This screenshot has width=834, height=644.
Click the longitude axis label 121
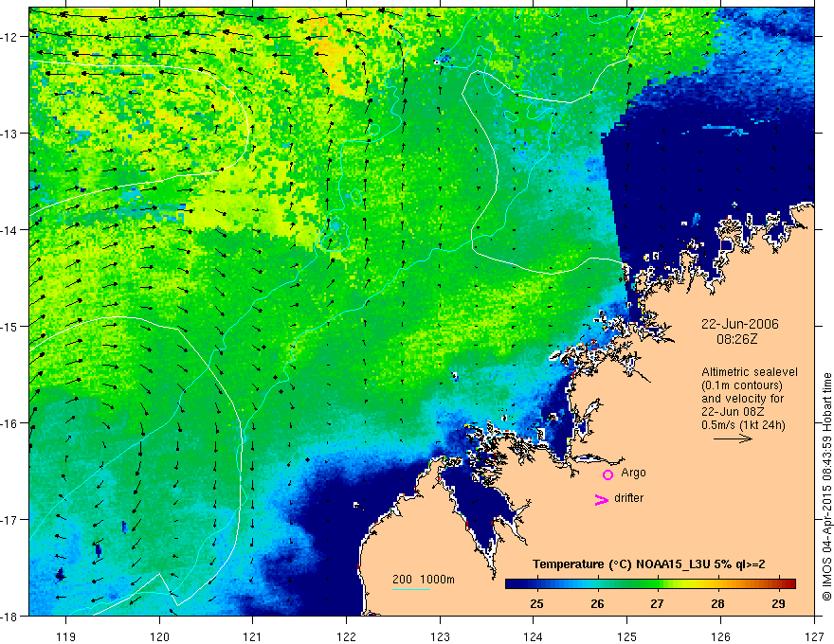[253, 636]
